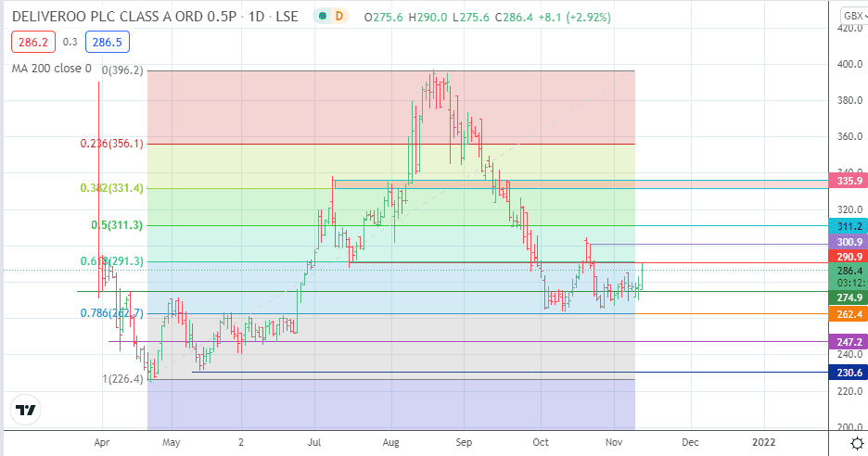This screenshot has width=868, height=456.
Task: Click the Aug label on the time axis
Action: click(x=390, y=442)
